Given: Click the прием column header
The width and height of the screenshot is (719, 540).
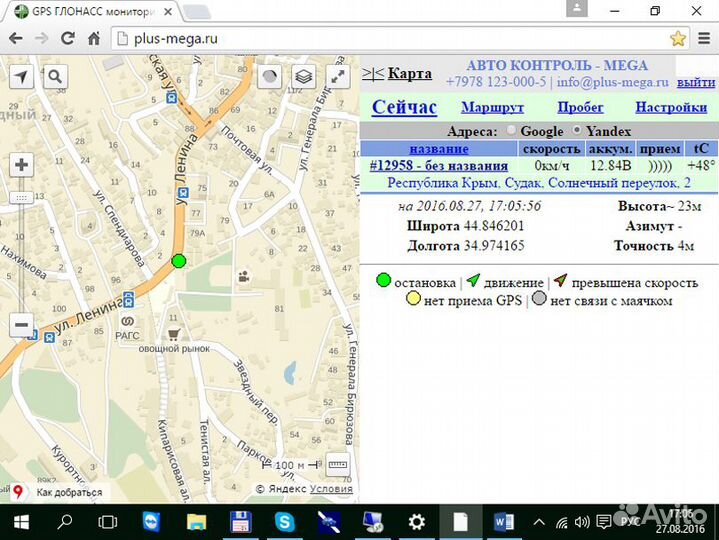Looking at the screenshot, I should 660,149.
